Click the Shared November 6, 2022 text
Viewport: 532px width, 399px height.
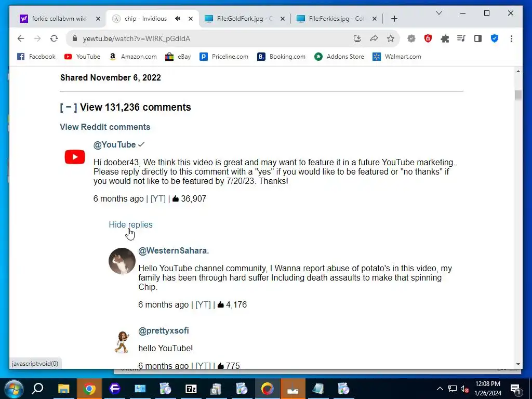tap(111, 78)
